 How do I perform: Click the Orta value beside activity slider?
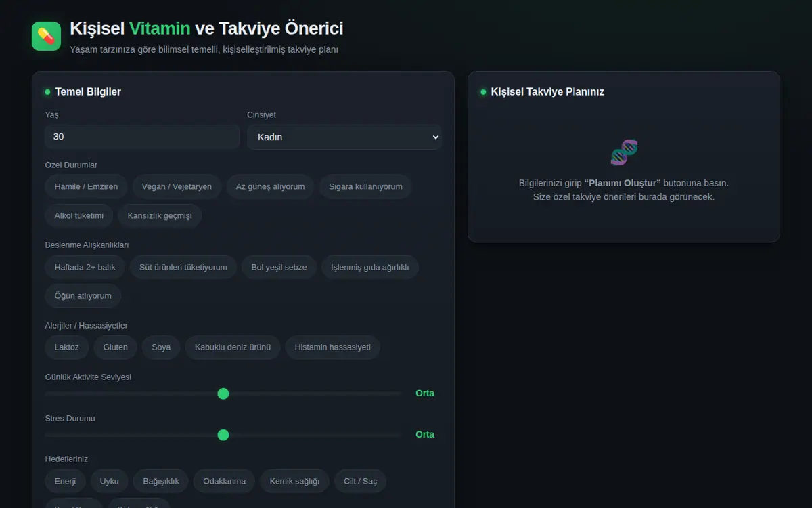(425, 394)
